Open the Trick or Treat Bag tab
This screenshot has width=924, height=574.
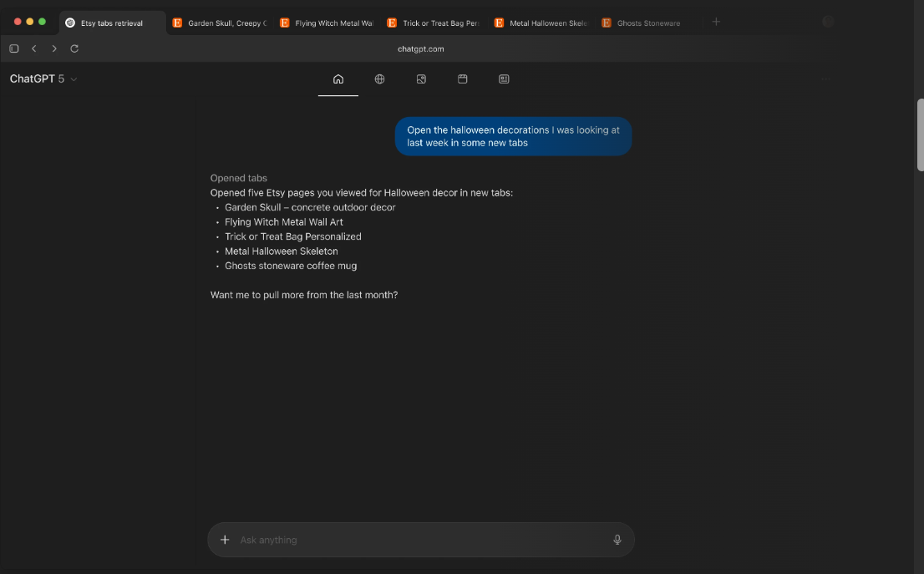click(x=434, y=23)
